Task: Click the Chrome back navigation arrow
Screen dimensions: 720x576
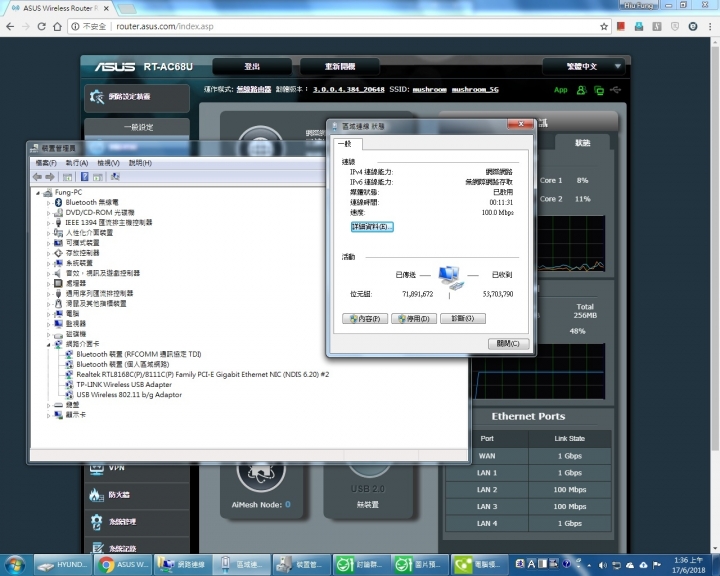Action: [x=10, y=27]
